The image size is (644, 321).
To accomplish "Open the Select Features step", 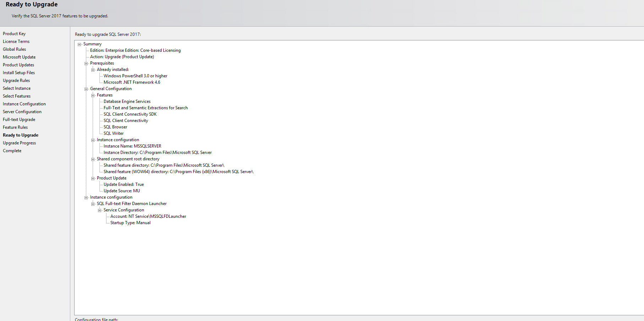I will pos(17,96).
